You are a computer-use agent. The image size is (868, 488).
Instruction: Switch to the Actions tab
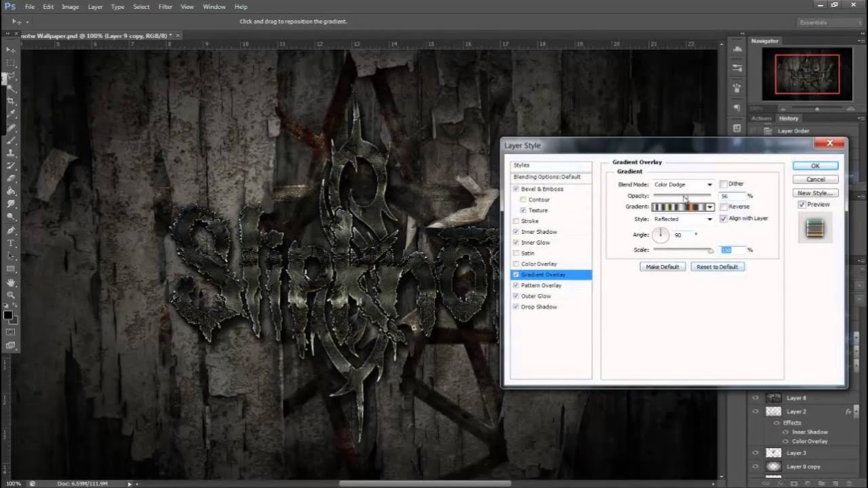pos(762,119)
